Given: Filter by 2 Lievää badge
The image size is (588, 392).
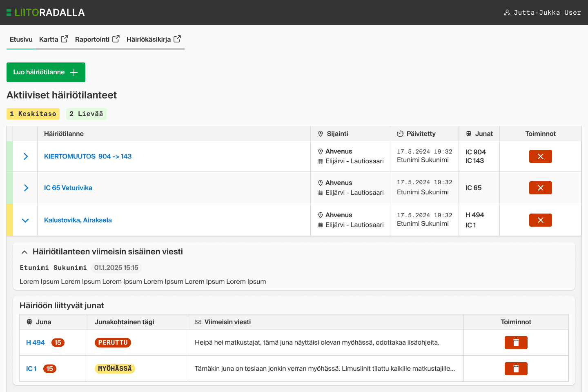Looking at the screenshot, I should click(x=86, y=114).
